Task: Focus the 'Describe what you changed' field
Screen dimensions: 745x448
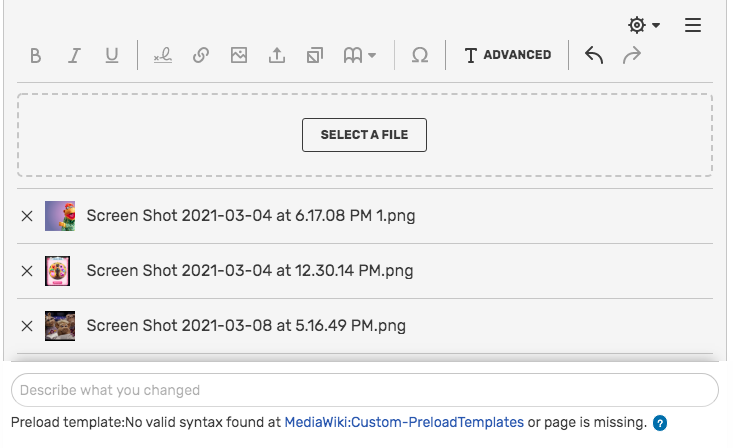Action: tap(364, 390)
